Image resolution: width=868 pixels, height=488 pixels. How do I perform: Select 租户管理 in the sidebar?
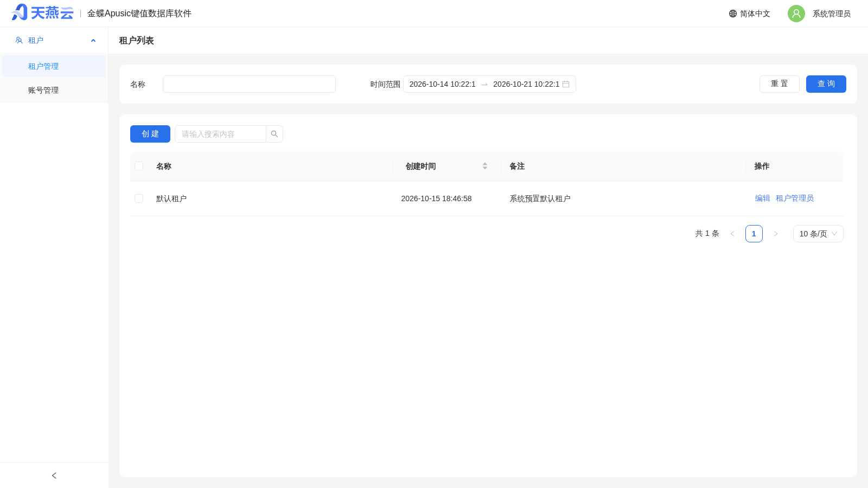54,66
